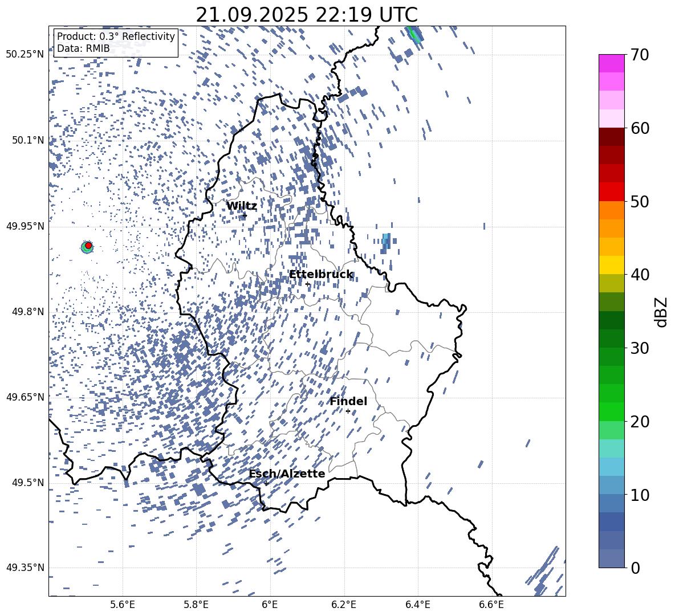
Task: Click the 60 tick on colorbar
Action: tap(640, 128)
